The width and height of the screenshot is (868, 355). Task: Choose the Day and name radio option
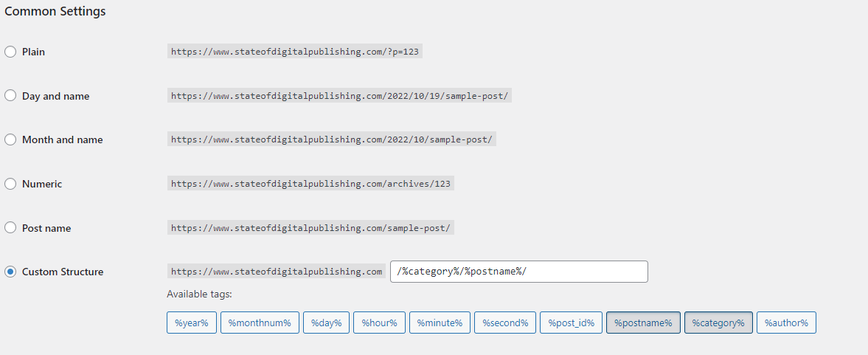[x=10, y=96]
